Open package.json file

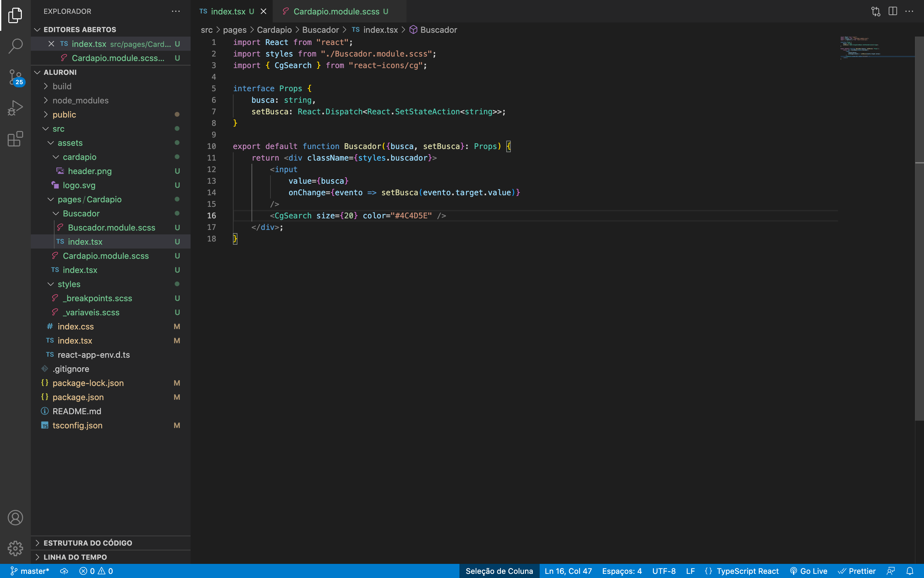(x=111, y=398)
